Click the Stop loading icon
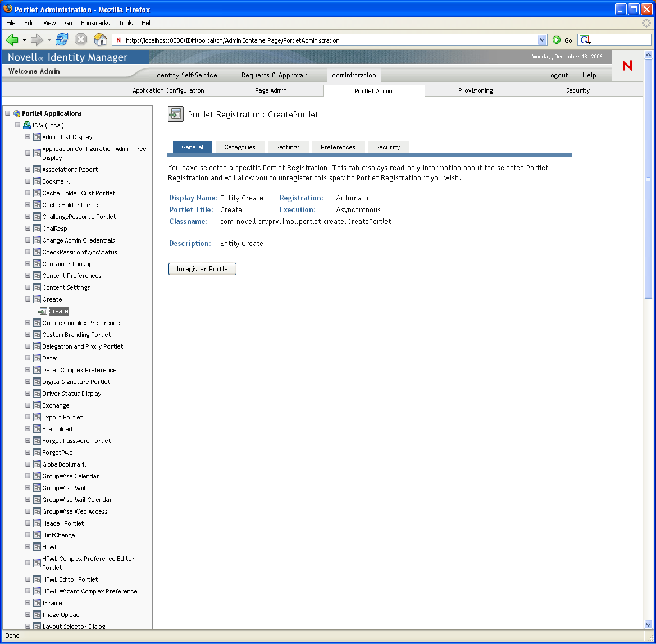656x644 pixels. [x=81, y=40]
